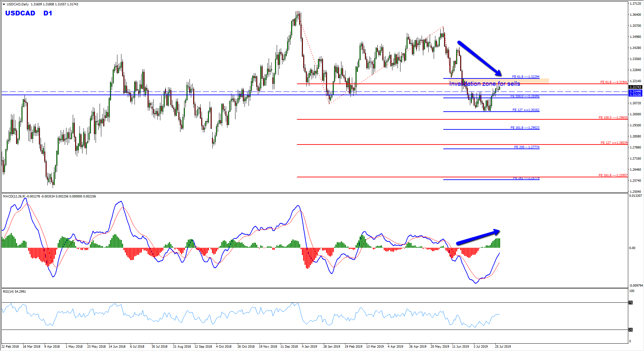
Task: Select the large USDCAD title label
Action: coord(20,13)
